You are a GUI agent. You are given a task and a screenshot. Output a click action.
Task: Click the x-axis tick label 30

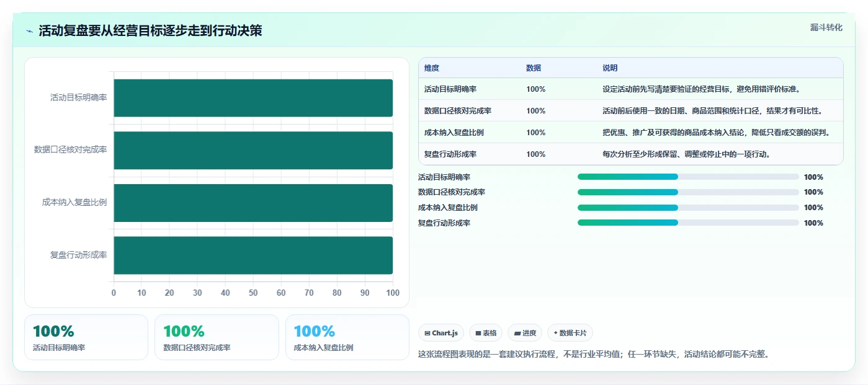click(x=197, y=293)
